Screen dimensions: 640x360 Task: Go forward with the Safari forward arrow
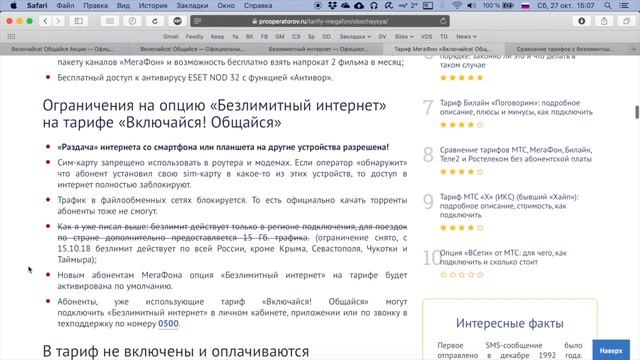pos(58,21)
